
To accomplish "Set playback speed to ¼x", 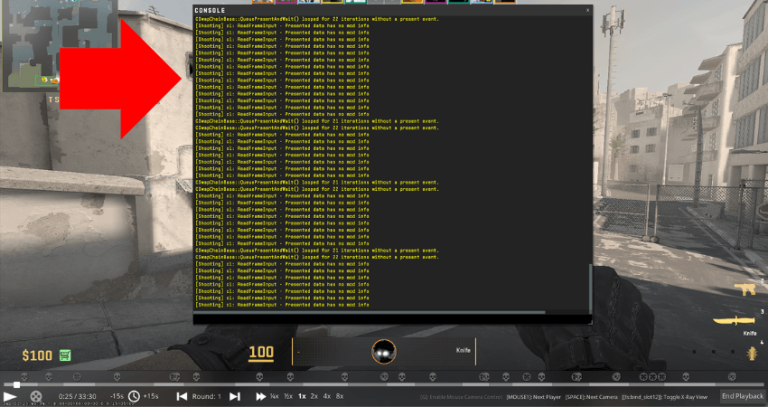I will coord(275,396).
